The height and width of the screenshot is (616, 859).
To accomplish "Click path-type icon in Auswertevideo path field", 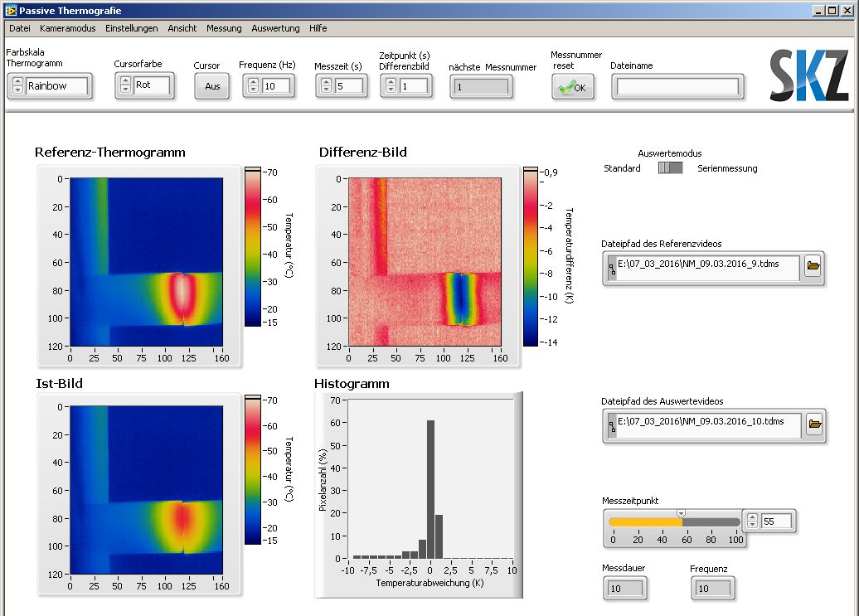I will click(x=612, y=425).
